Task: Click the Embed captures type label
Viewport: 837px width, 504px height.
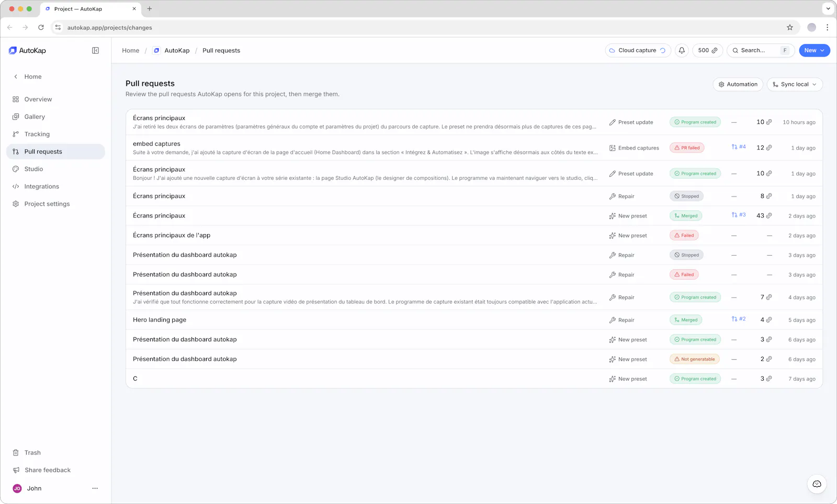Action: click(x=634, y=148)
